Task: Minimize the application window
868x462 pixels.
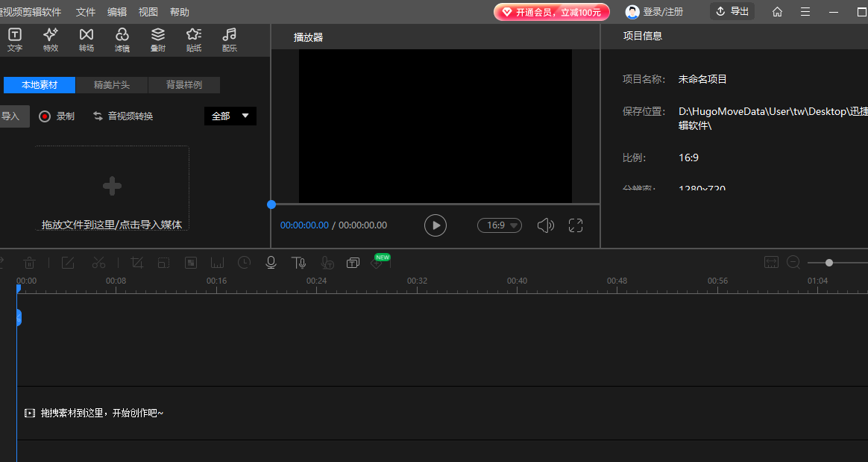Action: tap(834, 12)
